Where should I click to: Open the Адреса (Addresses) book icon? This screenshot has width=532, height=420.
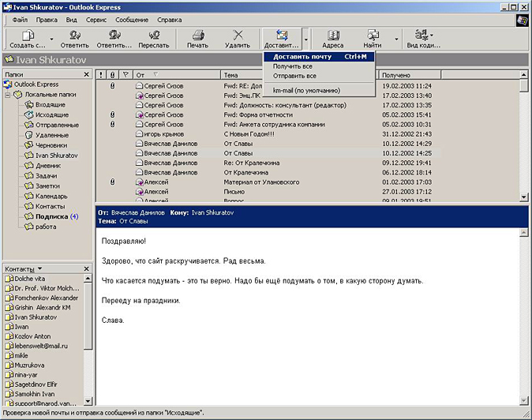(x=333, y=37)
